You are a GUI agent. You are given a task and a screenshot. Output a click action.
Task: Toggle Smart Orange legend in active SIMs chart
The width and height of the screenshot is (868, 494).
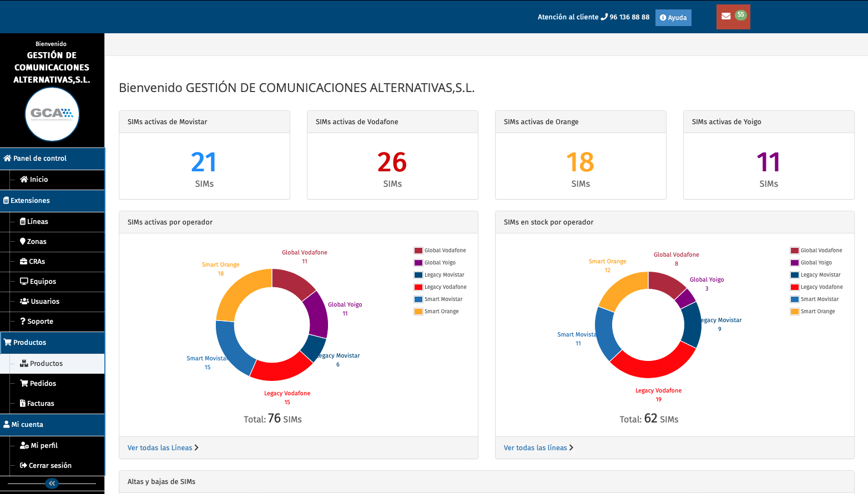(437, 312)
